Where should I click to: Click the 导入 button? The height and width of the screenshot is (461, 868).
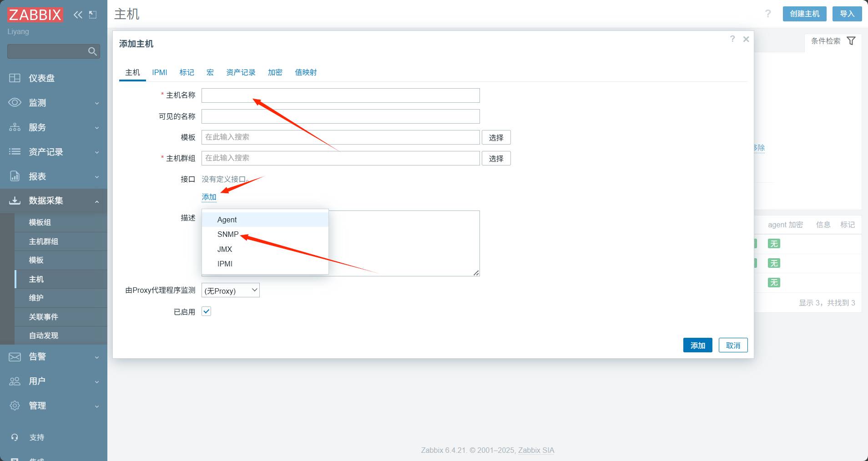click(847, 14)
